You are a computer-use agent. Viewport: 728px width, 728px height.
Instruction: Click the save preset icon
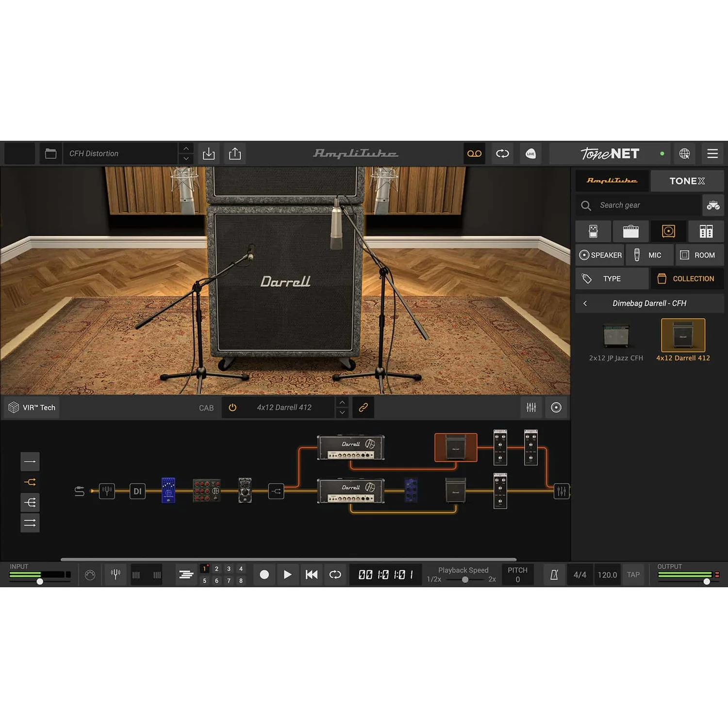209,154
